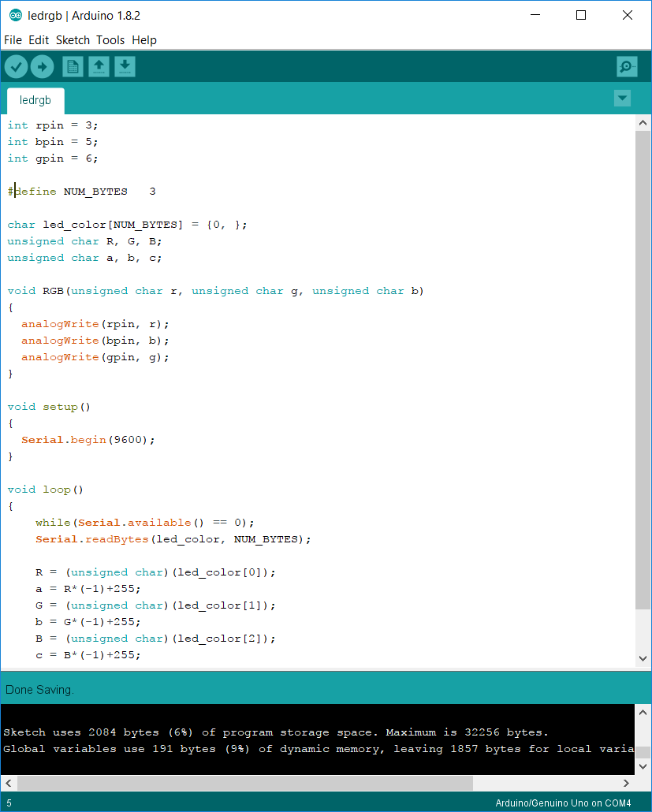
Task: Open the File menu
Action: click(x=13, y=40)
